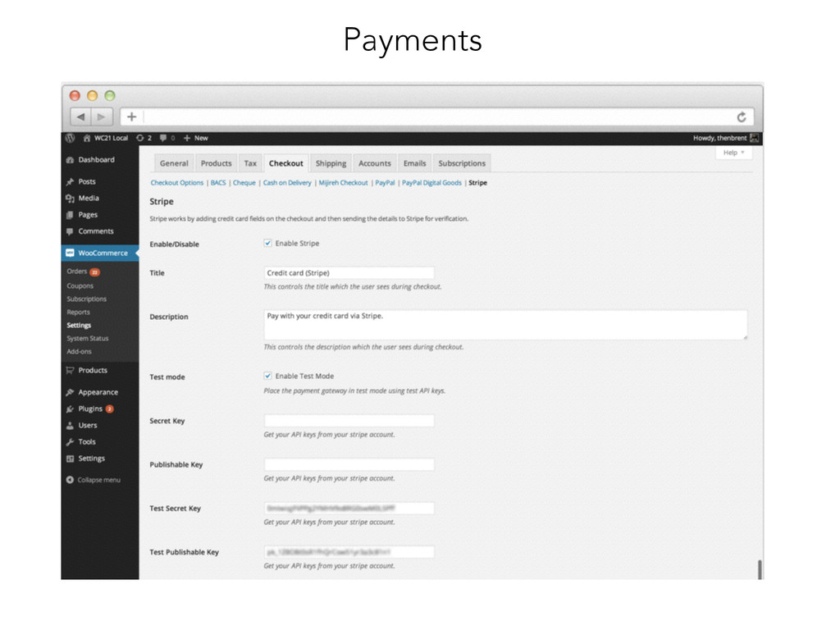The width and height of the screenshot is (840, 630).
Task: Collapse the admin sidebar menu
Action: tap(94, 480)
